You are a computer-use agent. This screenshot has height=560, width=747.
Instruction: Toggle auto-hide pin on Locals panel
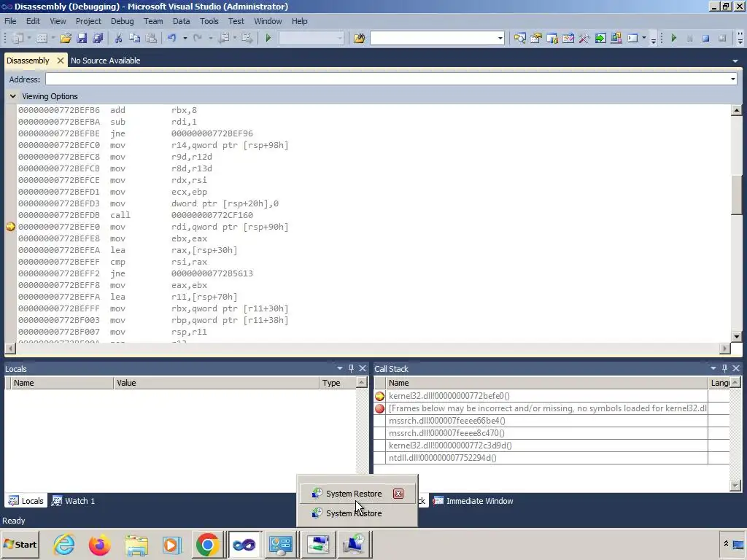(351, 368)
